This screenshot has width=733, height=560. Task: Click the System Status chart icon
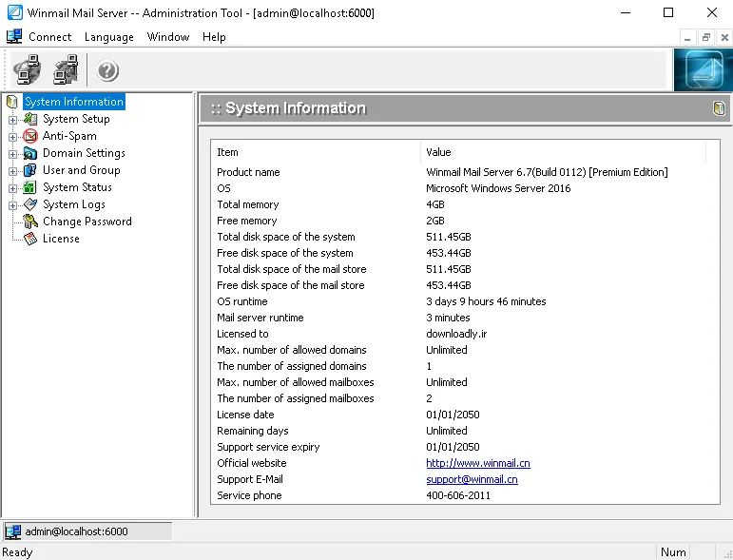click(30, 187)
